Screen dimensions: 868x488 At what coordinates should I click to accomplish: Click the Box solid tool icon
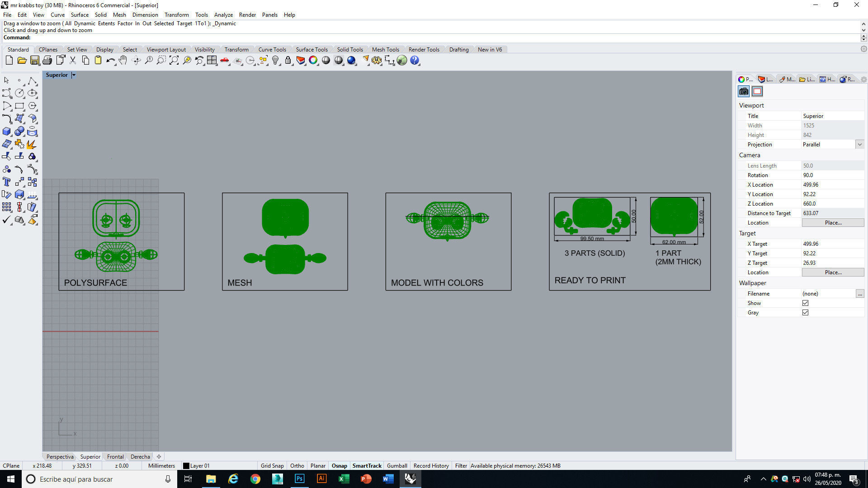tap(7, 131)
